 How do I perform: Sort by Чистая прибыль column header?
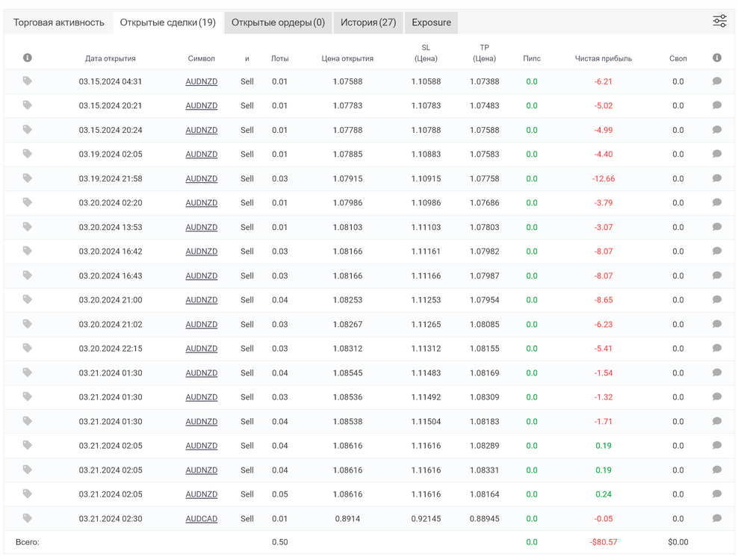click(x=604, y=58)
